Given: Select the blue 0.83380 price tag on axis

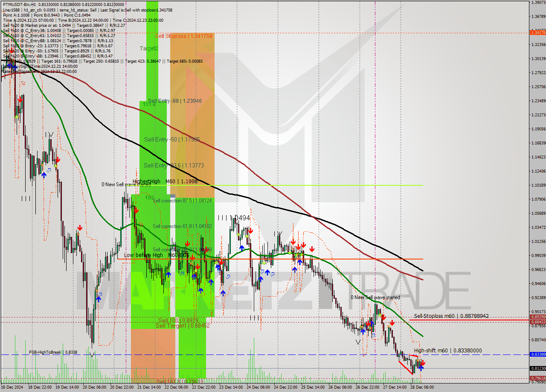Looking at the screenshot, I should click(x=537, y=355).
